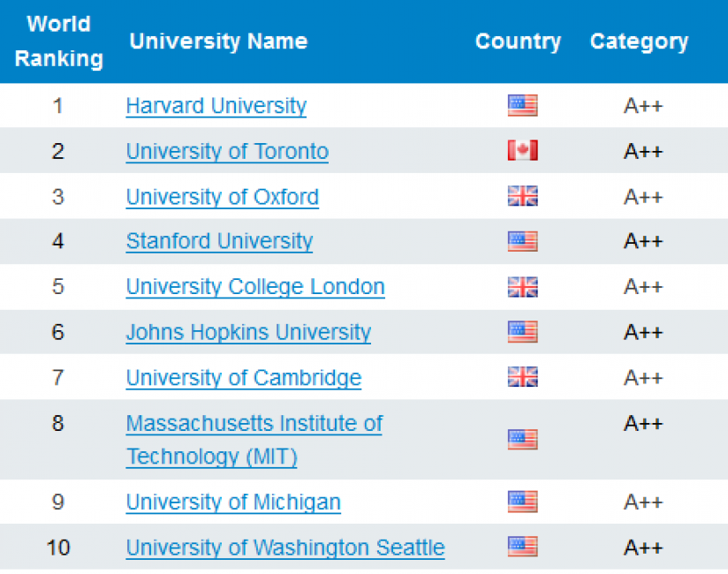Open the University of Oxford link
The height and width of the screenshot is (574, 728).
(x=223, y=197)
